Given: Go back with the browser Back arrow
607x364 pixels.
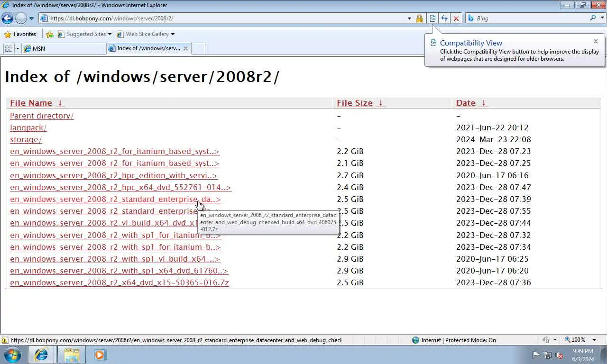Looking at the screenshot, I should point(7,18).
